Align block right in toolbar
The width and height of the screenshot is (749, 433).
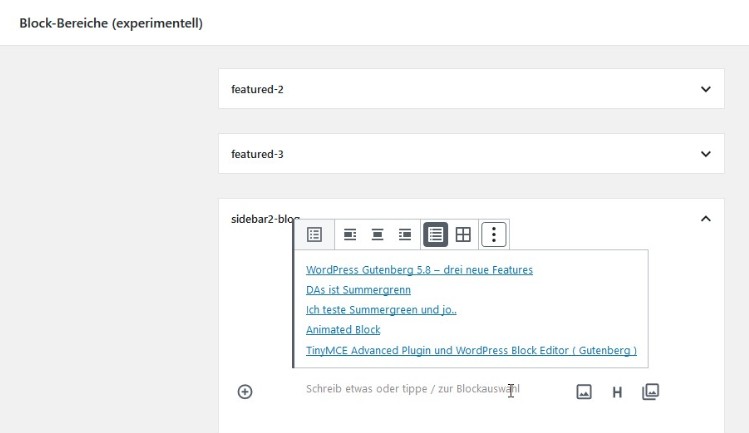click(405, 235)
